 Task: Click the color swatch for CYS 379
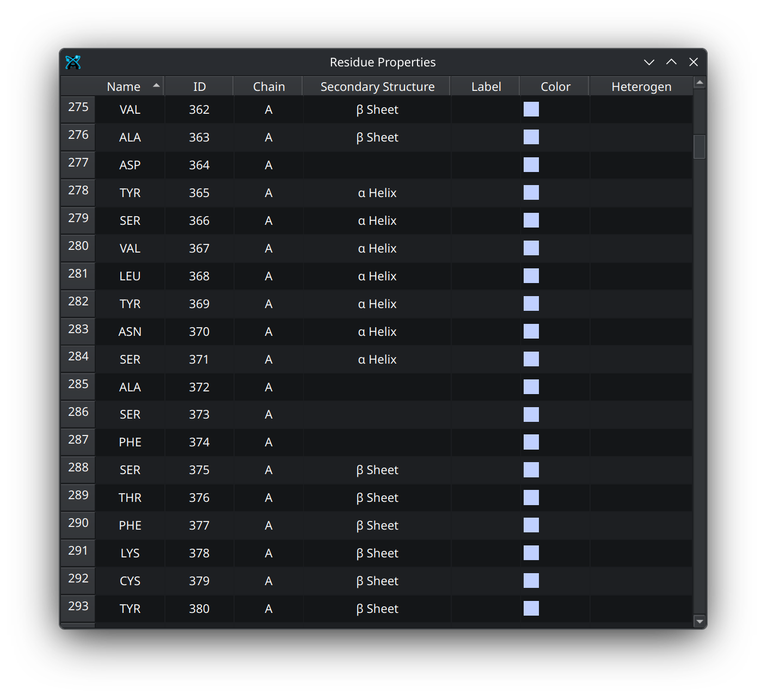pos(531,581)
